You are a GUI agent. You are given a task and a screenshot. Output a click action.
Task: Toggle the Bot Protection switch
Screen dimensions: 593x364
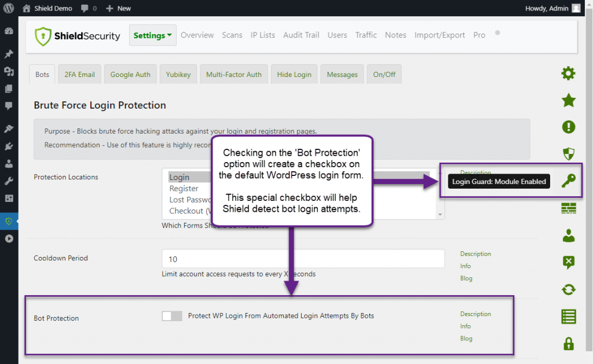(171, 315)
